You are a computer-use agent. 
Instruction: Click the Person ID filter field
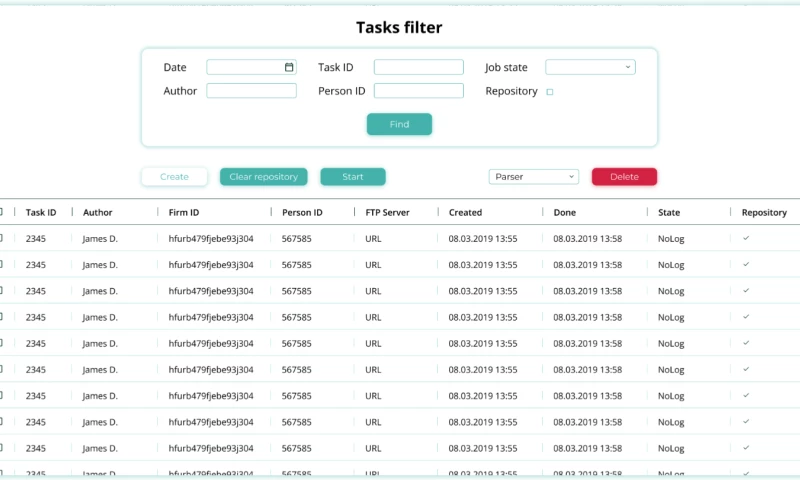point(418,91)
